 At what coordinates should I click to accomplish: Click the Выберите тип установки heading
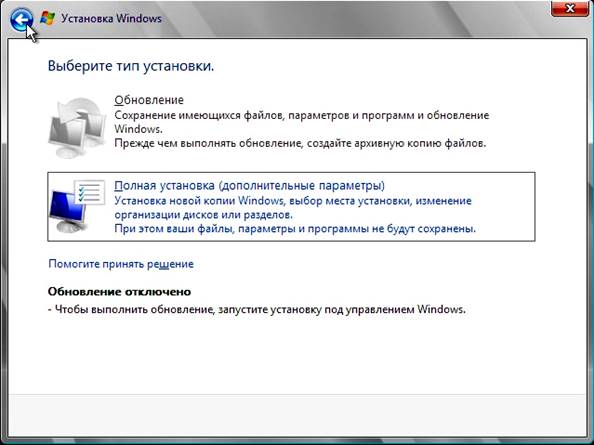pyautogui.click(x=131, y=66)
